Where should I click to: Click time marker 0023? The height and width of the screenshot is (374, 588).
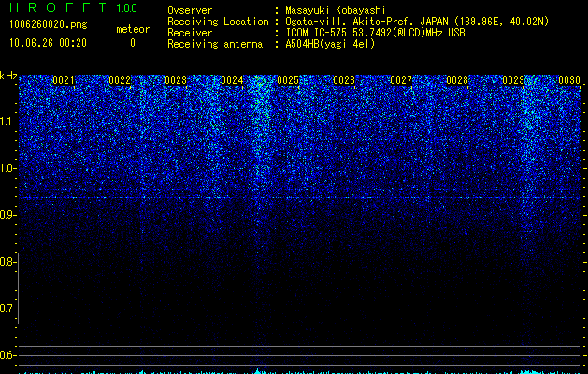176,80
